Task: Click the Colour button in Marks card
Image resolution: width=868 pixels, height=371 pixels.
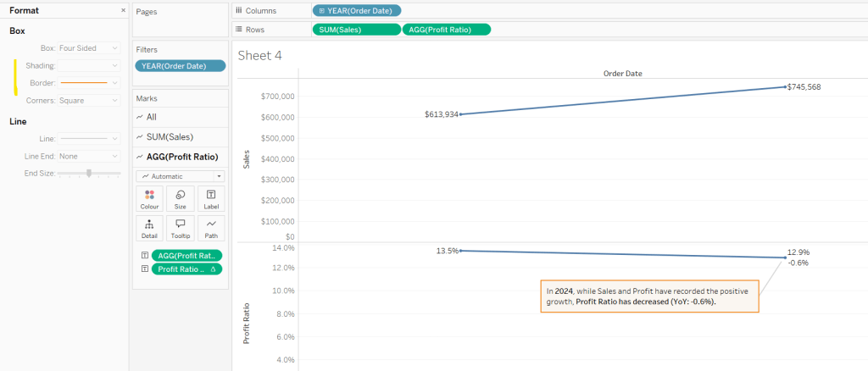Action: 149,199
